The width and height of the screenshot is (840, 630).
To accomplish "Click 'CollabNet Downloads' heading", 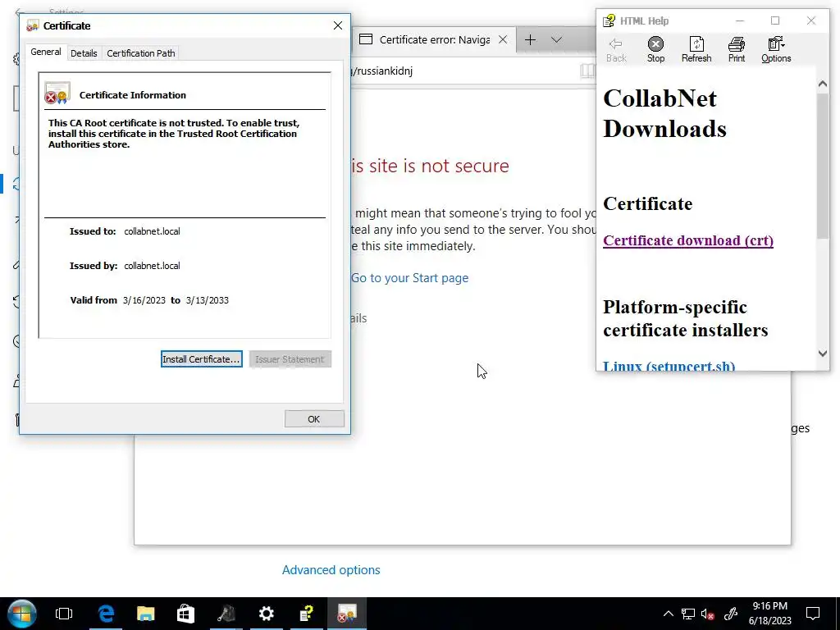I will click(664, 113).
